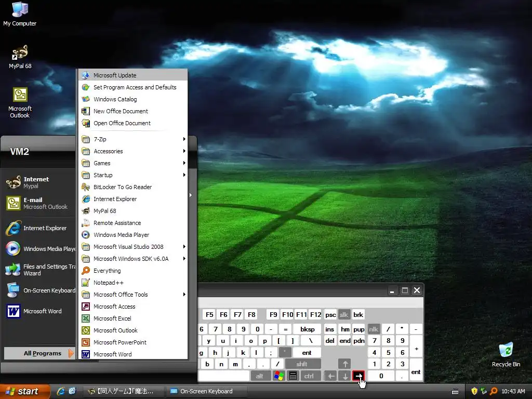Expand Microsoft Windows SDK v6.0A folder
Screen dimensions: 532x399
click(133, 259)
